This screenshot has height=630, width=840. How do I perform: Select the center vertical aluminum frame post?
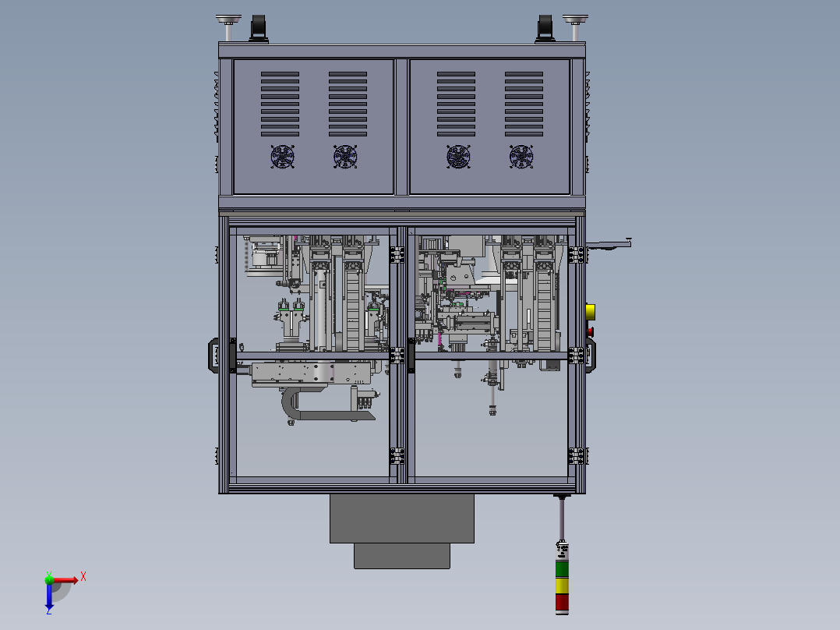click(402, 354)
